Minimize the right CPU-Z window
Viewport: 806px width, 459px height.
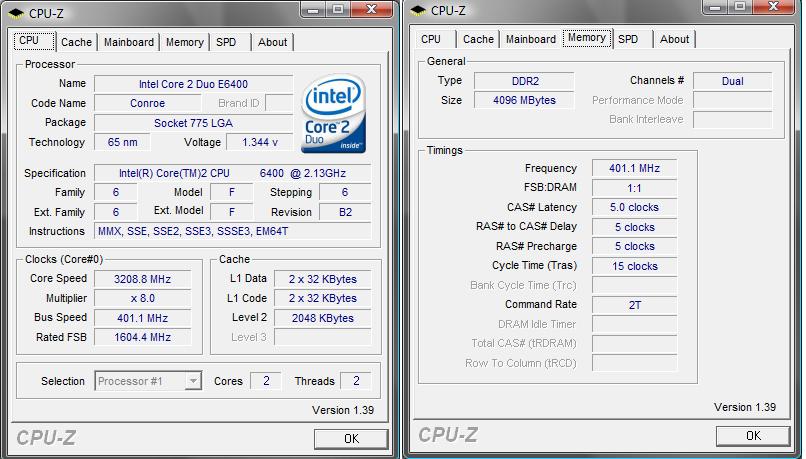pyautogui.click(x=716, y=6)
